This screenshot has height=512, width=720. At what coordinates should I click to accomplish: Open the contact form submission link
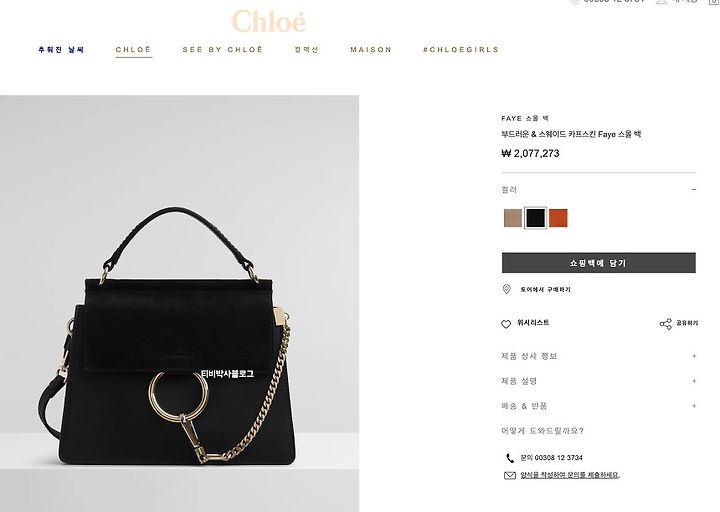[x=570, y=475]
